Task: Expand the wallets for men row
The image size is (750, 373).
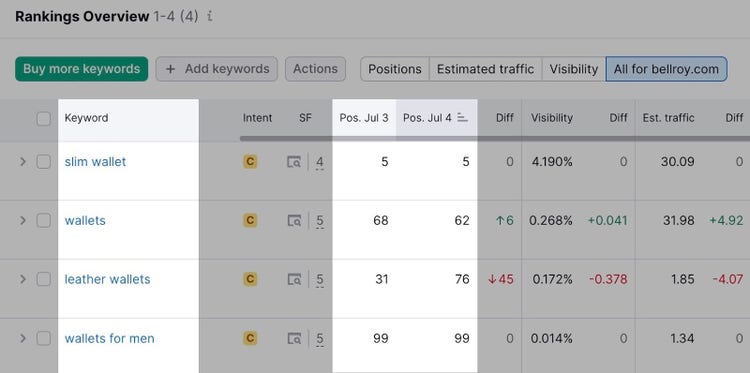Action: 22,339
